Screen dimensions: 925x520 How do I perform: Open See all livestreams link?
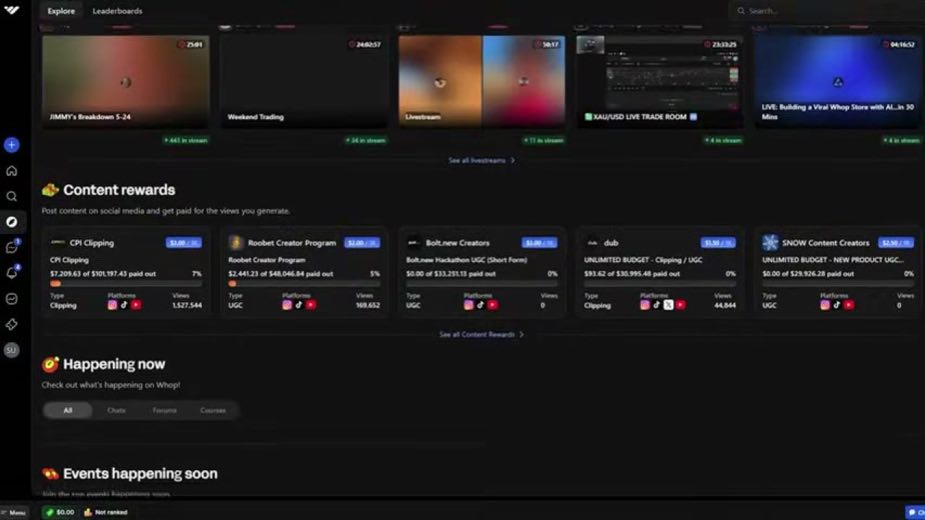pyautogui.click(x=481, y=161)
